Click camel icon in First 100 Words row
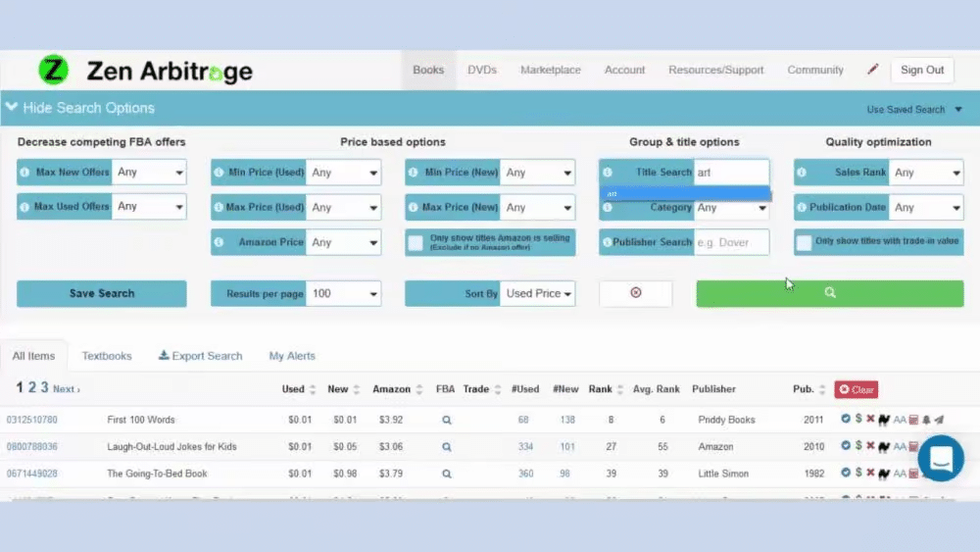The image size is (980, 552). point(884,420)
